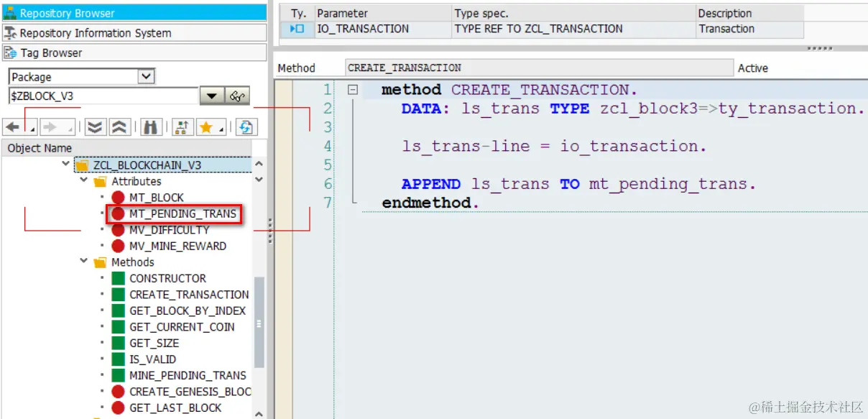
Task: Click the red circle icon beside GET_LAST_BLOCK
Action: coord(118,408)
